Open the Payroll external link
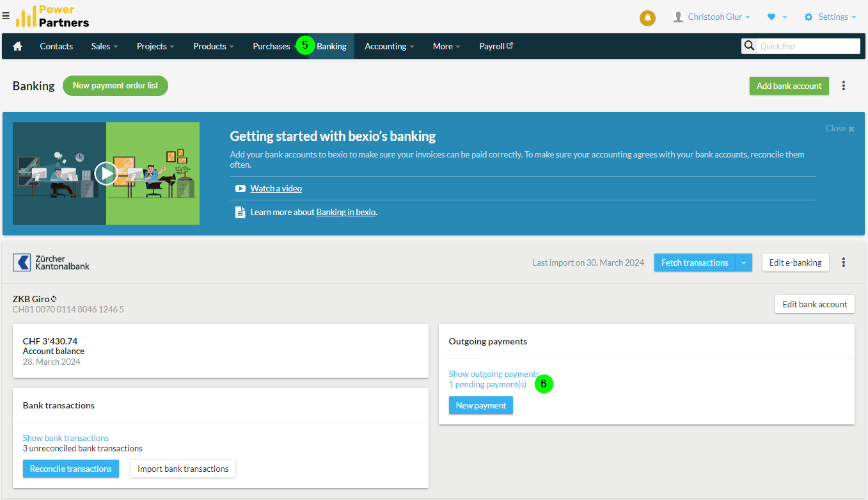Screen dimensions: 868x500 496,46
